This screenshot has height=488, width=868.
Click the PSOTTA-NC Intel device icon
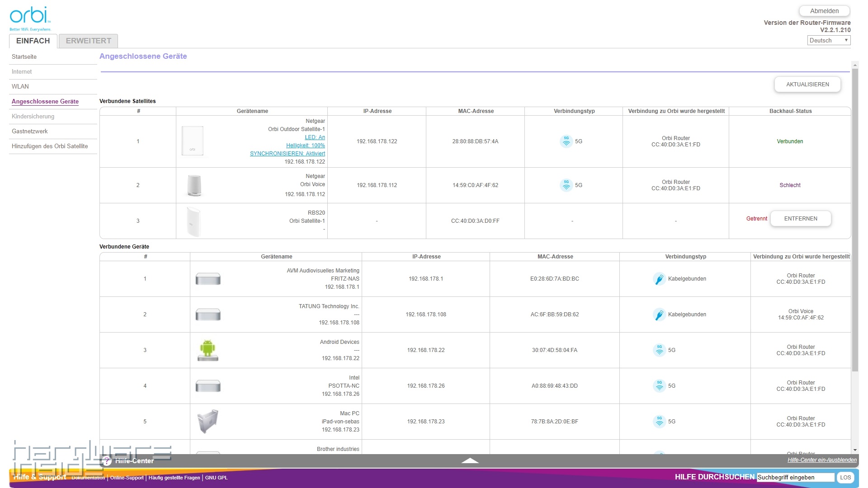[208, 386]
